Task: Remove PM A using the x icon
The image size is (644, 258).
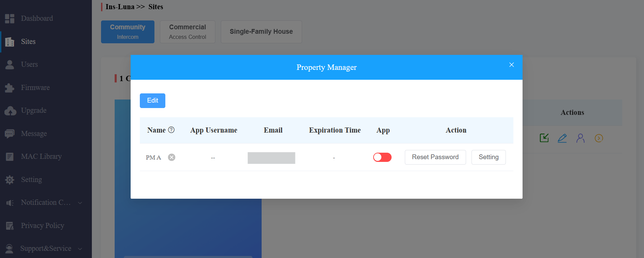Action: (172, 157)
